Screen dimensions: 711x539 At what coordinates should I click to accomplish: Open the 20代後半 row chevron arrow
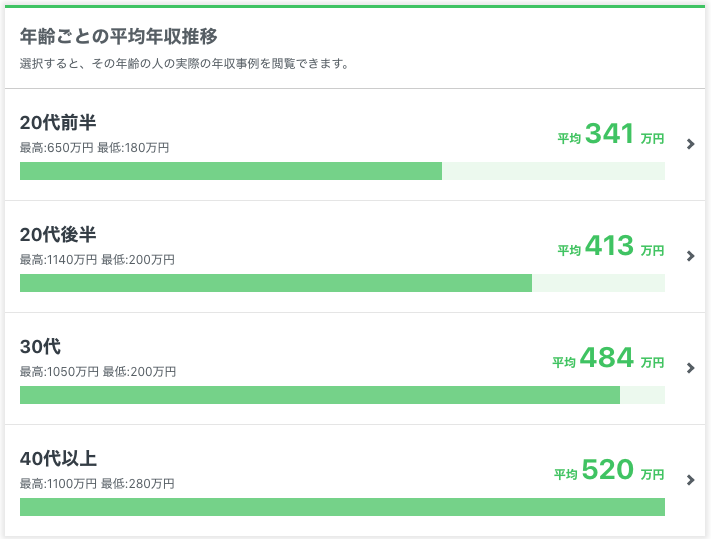click(x=691, y=256)
